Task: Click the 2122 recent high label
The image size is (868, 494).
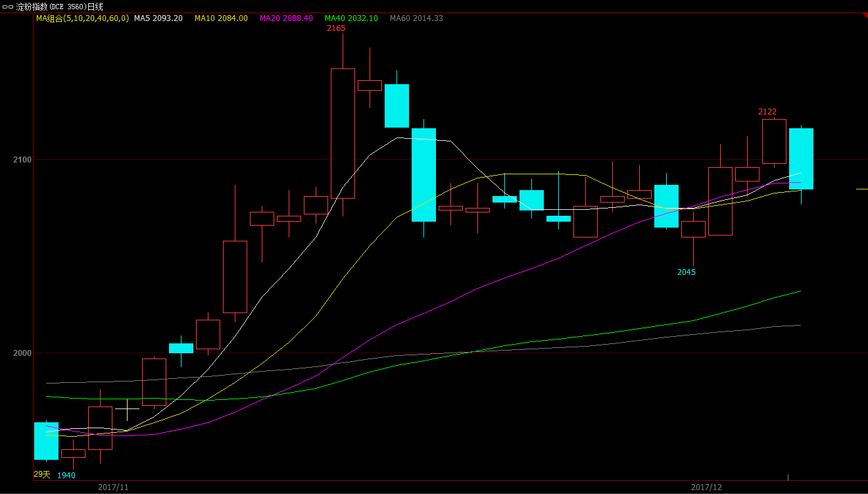Action: click(767, 112)
